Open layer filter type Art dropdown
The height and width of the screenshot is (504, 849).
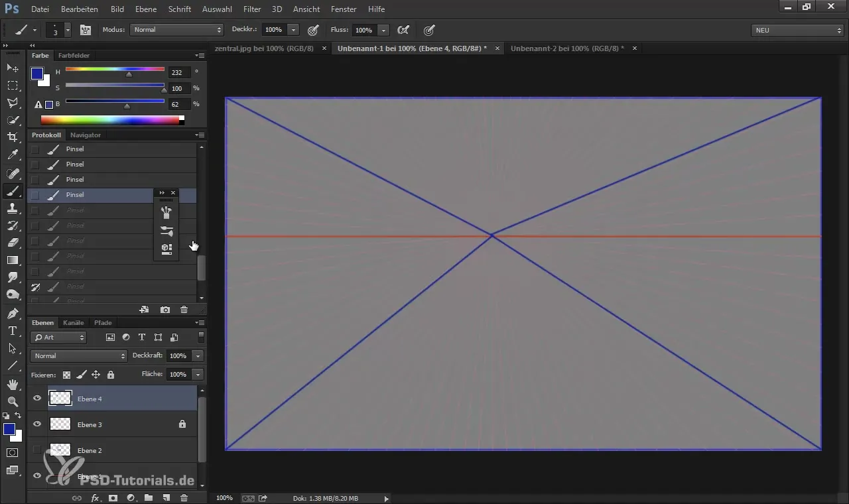point(59,338)
